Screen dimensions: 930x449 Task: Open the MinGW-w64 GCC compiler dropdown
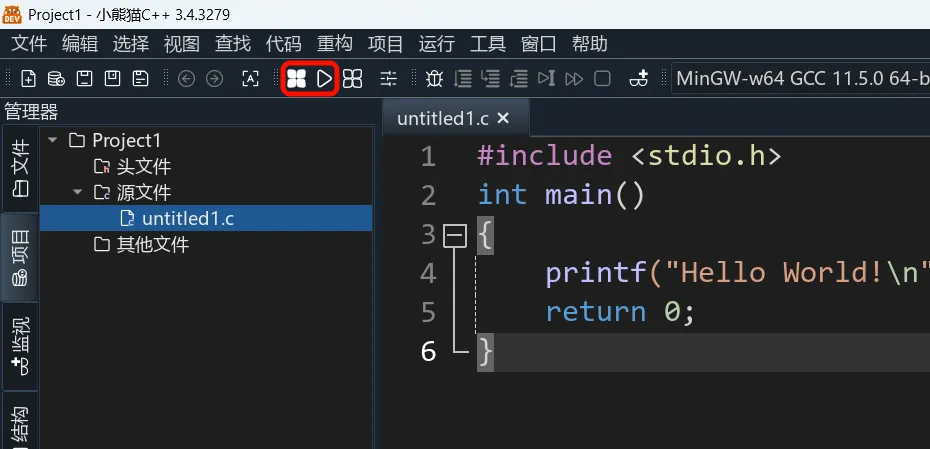(800, 78)
